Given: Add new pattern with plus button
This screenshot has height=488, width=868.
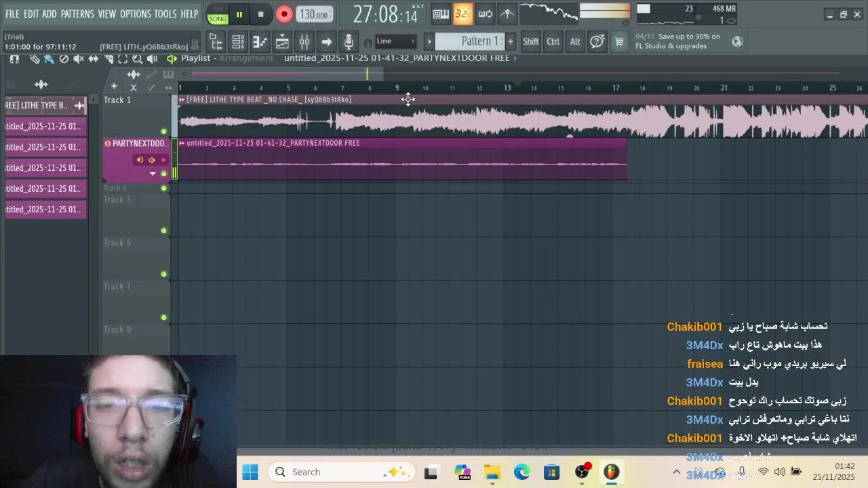Looking at the screenshot, I should coord(510,41).
